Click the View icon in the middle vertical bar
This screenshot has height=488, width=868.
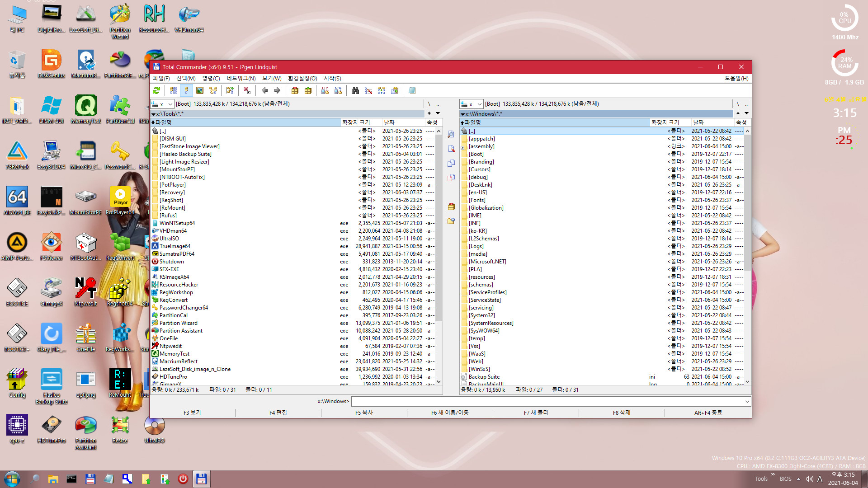point(451,134)
